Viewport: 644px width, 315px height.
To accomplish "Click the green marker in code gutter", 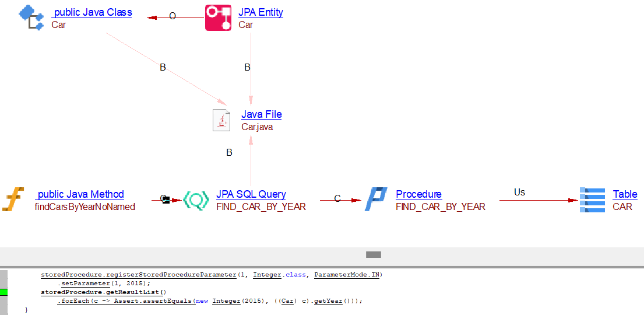I will [4, 292].
